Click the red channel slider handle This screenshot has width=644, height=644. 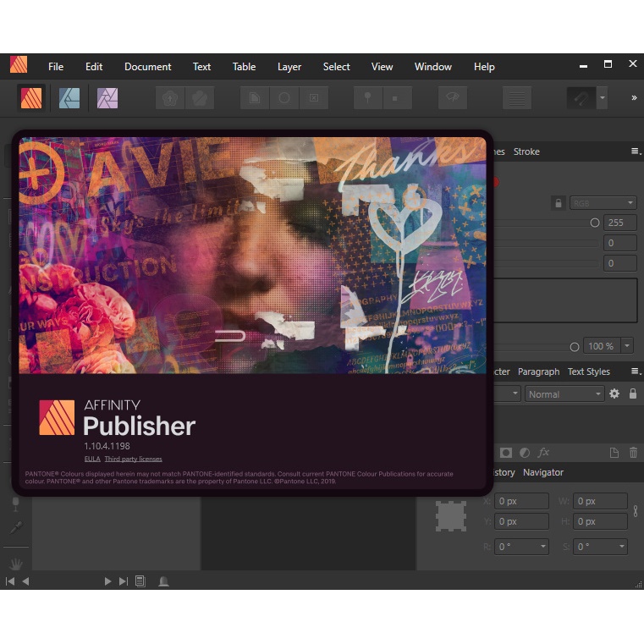(x=595, y=223)
